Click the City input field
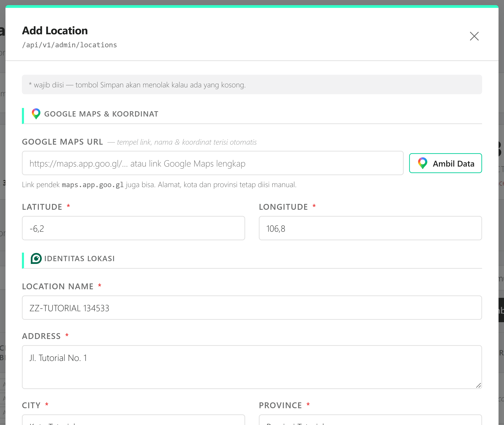 [x=133, y=420]
